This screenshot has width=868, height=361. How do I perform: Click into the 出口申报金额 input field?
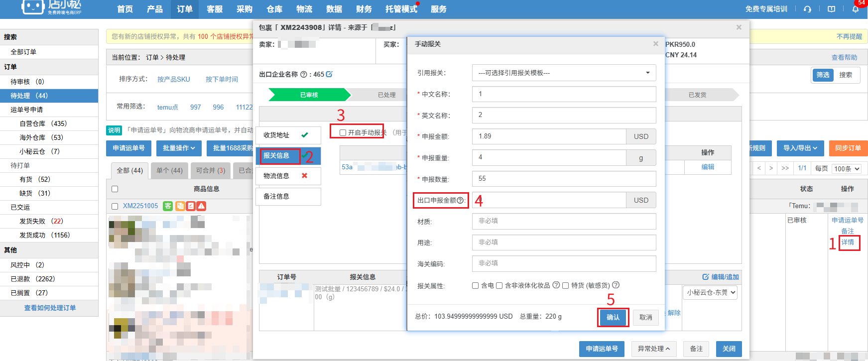[549, 200]
